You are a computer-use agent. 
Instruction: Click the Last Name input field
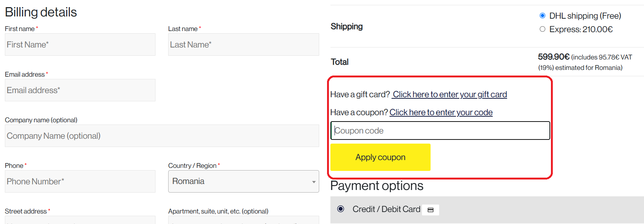click(243, 45)
